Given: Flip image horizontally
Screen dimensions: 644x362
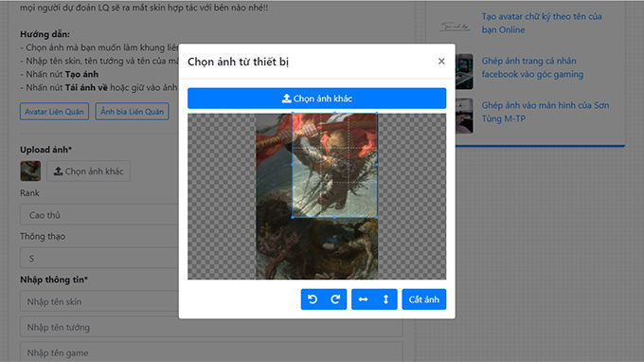Looking at the screenshot, I should [363, 299].
